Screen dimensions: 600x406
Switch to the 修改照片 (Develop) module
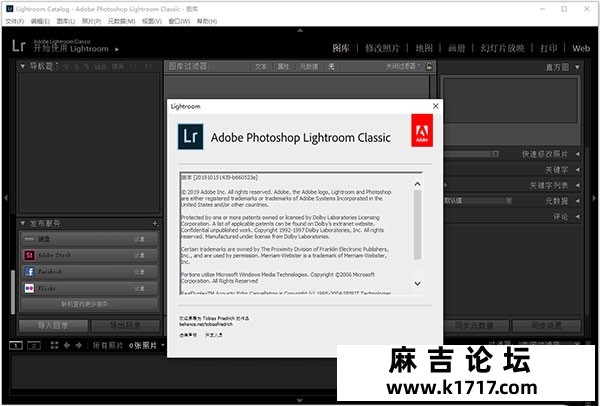[x=382, y=48]
